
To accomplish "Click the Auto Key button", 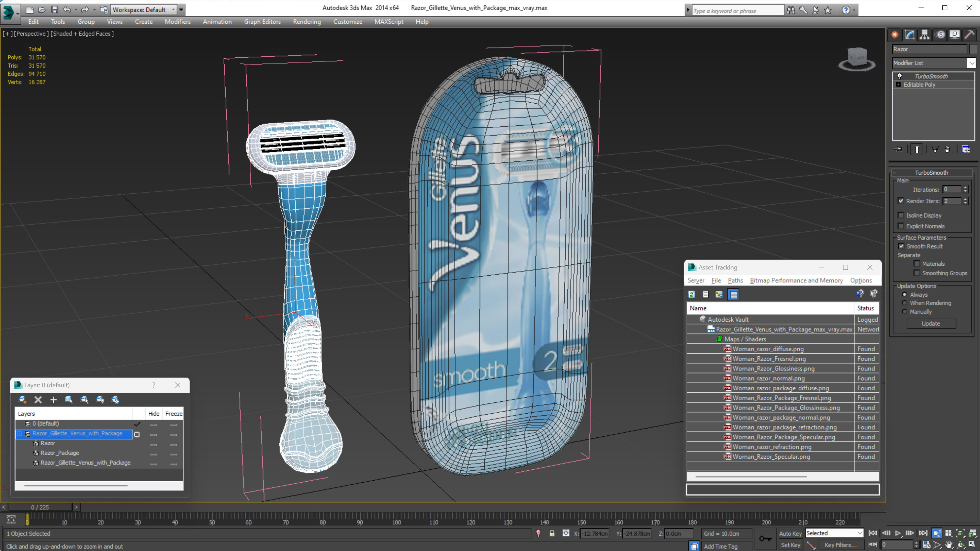I will (790, 533).
